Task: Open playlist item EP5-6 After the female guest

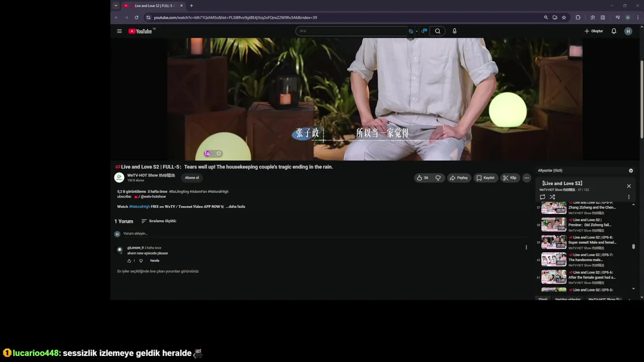Action: [x=584, y=278]
